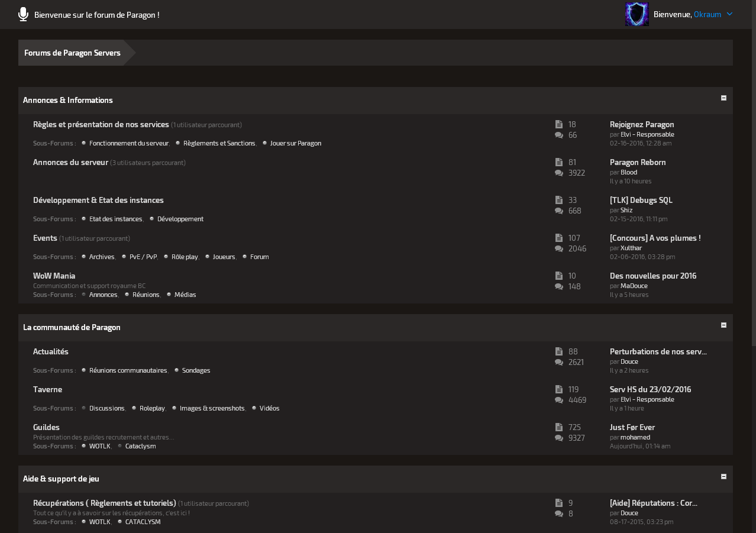Open the Jouer sur Paragon subforum
756x533 pixels.
point(296,143)
